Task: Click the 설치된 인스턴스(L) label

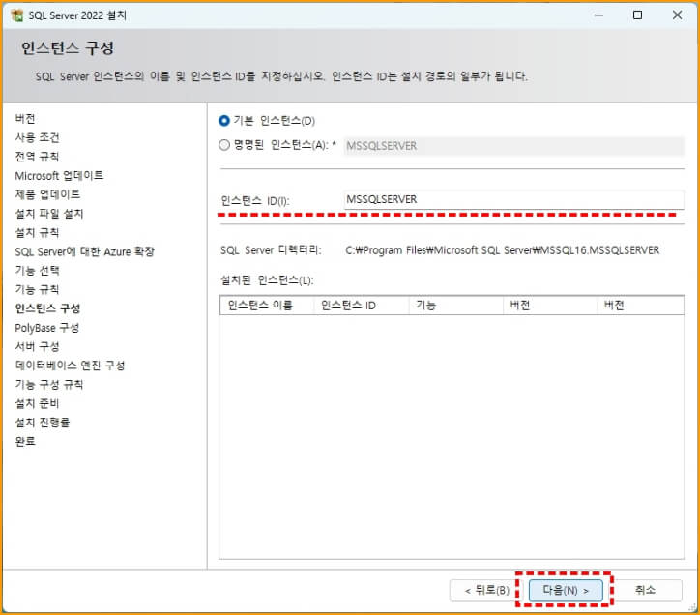Action: (267, 280)
